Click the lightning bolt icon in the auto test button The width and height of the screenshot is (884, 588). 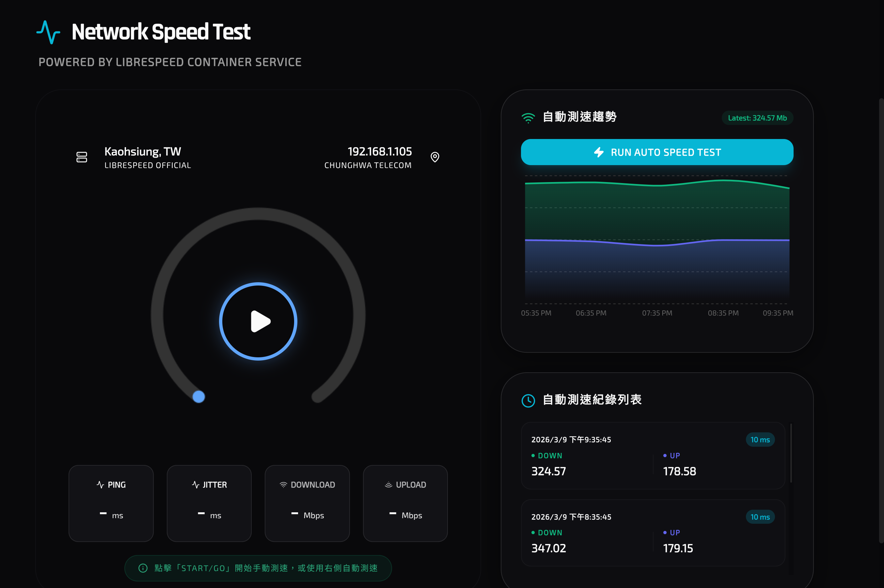tap(599, 152)
